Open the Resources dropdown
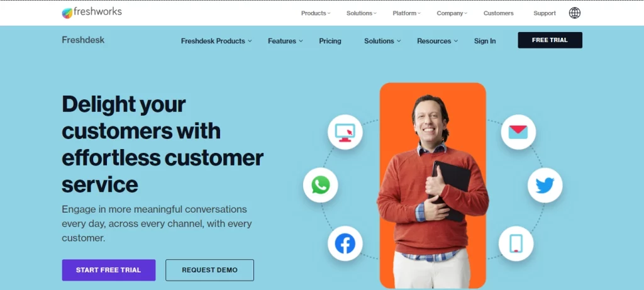644x290 pixels. point(438,41)
